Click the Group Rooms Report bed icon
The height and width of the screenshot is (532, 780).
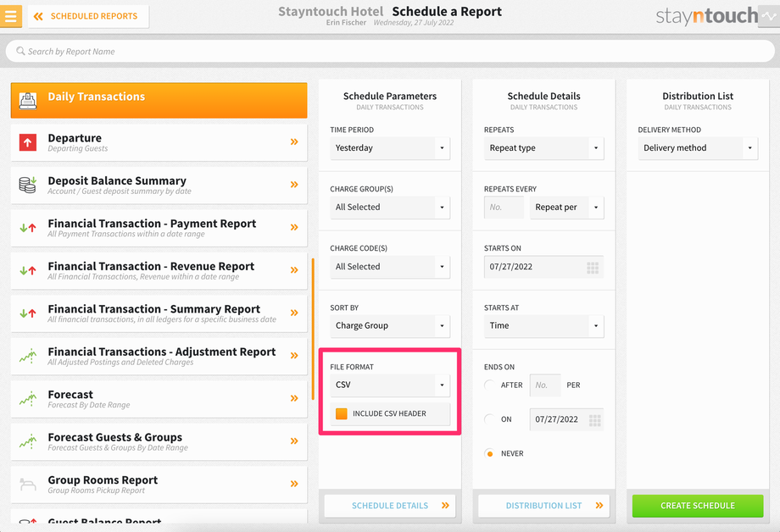[x=28, y=484]
